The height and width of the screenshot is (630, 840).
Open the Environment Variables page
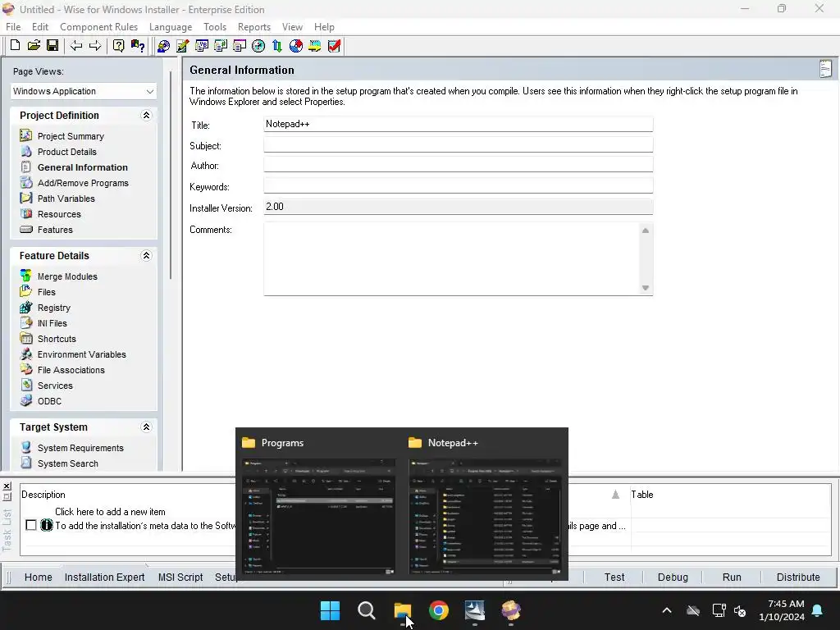click(x=82, y=354)
